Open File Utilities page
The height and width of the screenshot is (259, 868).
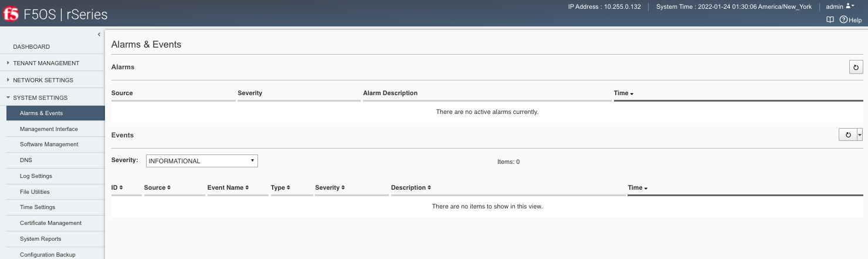pos(35,191)
